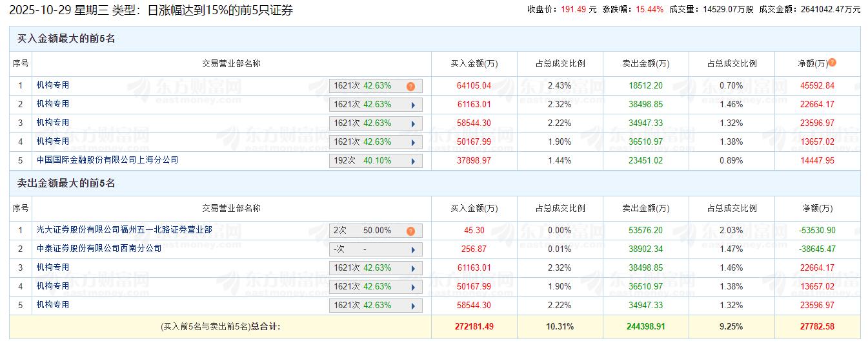Viewport: 868px width, 345px height.
Task: Click arrow icon in buy list row 2
Action: [411, 105]
